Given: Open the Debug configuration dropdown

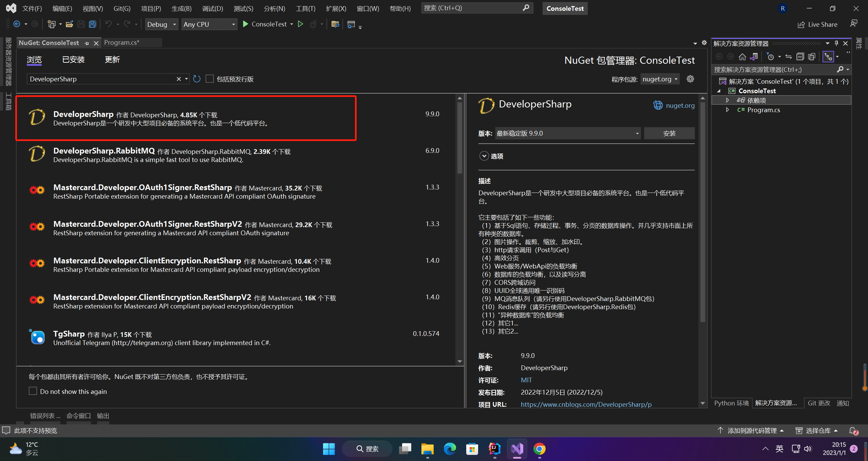Looking at the screenshot, I should [162, 24].
